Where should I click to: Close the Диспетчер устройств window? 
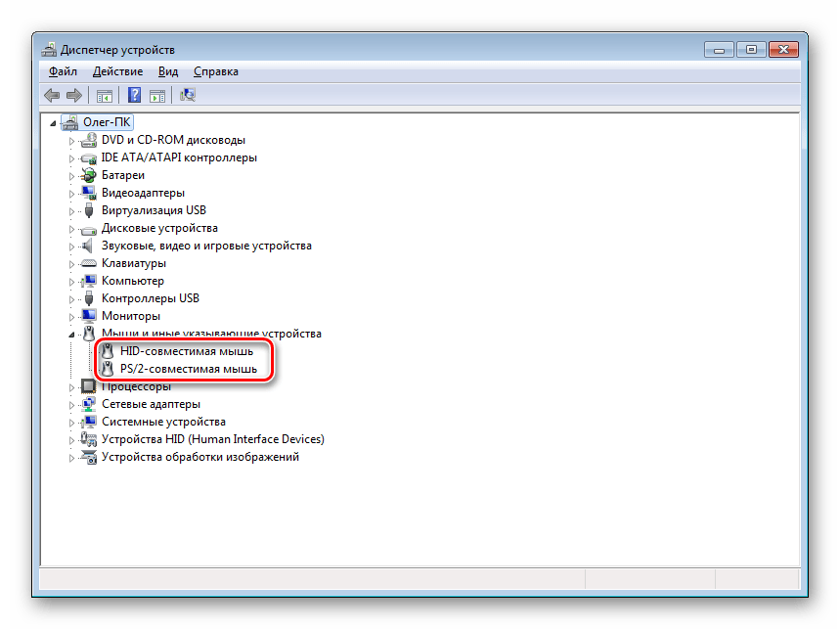pos(783,50)
